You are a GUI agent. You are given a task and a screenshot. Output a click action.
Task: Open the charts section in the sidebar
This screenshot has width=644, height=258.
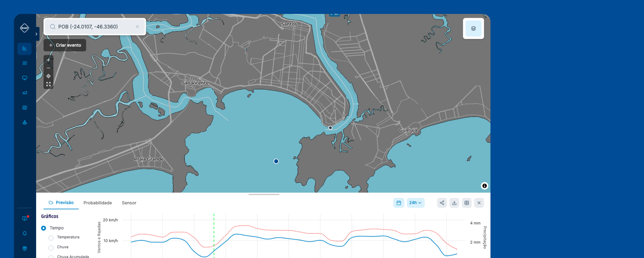tap(24, 49)
